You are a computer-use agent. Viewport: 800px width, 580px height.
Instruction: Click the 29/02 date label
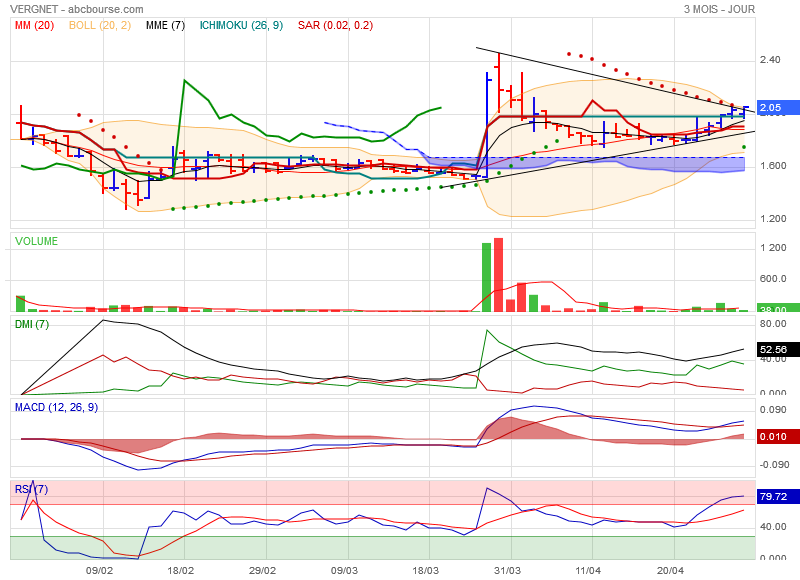[262, 570]
